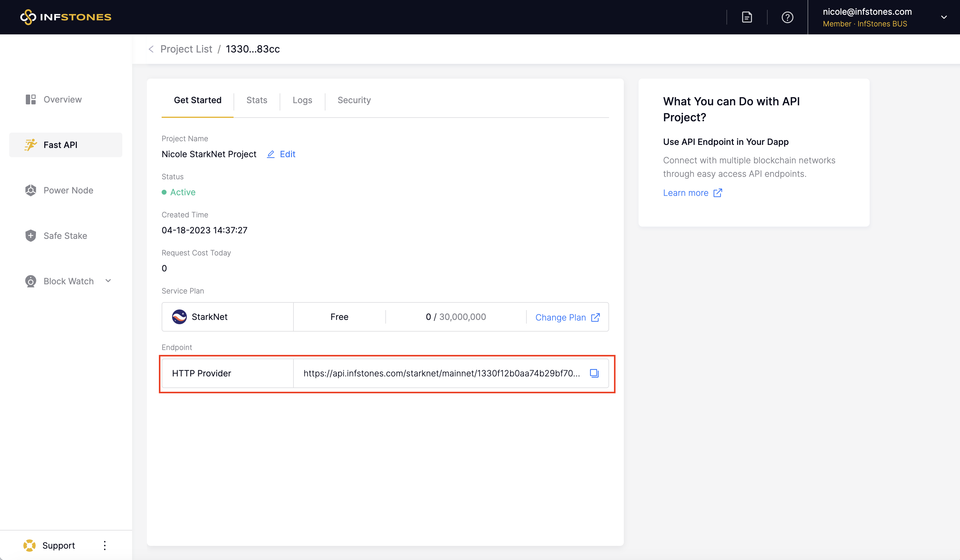Viewport: 960px width, 560px height.
Task: Click the Overview sidebar icon
Action: (x=30, y=99)
